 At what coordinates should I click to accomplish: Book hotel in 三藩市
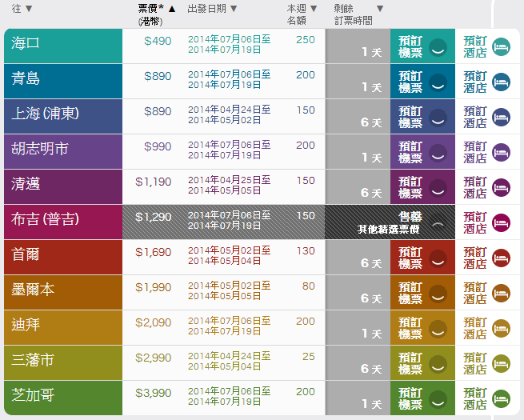tap(475, 363)
